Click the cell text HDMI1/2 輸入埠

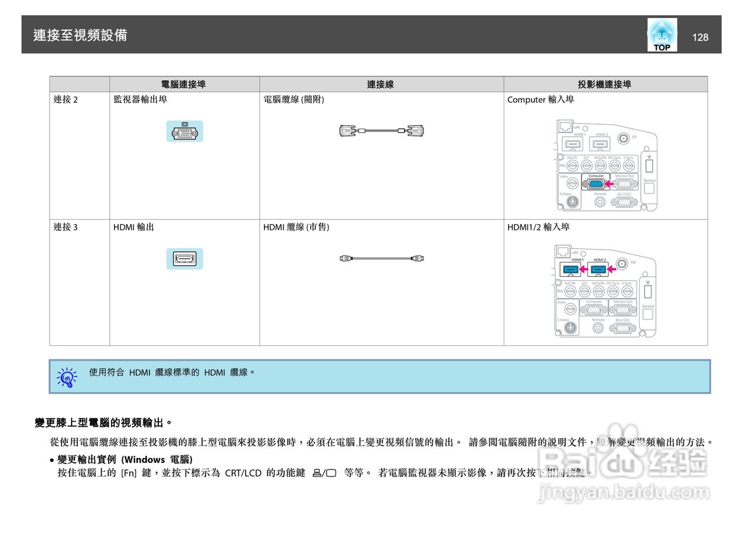coord(539,226)
